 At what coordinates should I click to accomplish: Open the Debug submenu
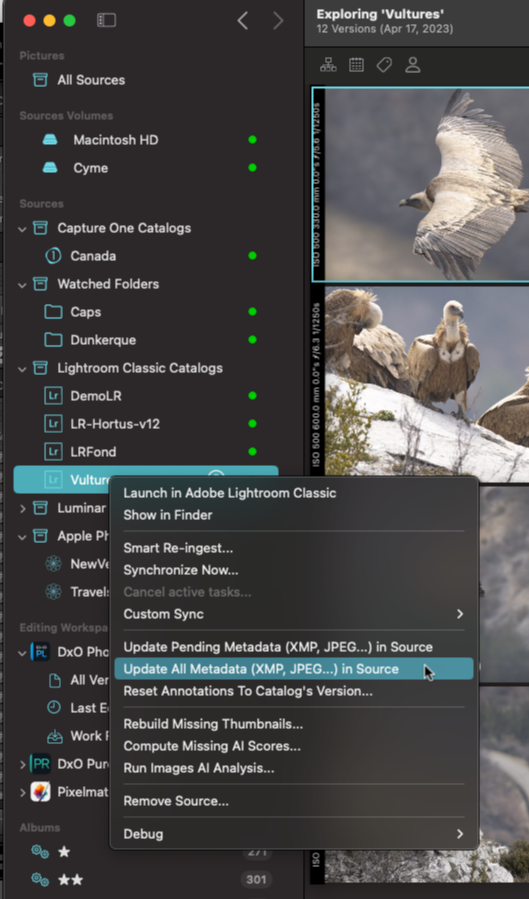pos(294,834)
